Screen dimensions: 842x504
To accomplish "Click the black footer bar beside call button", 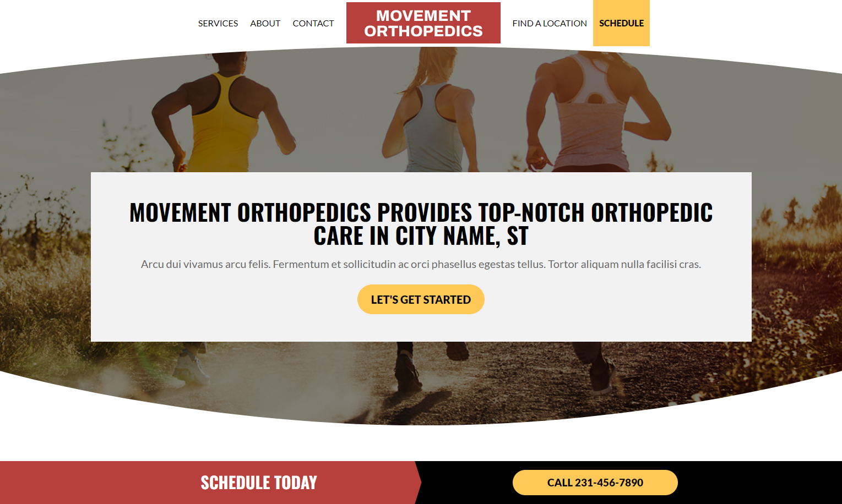I will pos(760,483).
